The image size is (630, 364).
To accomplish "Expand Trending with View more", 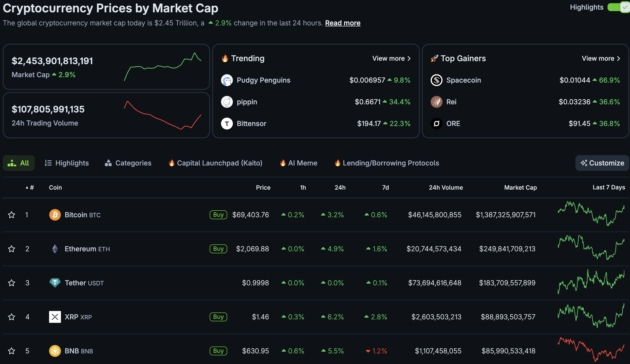I will pyautogui.click(x=391, y=58).
